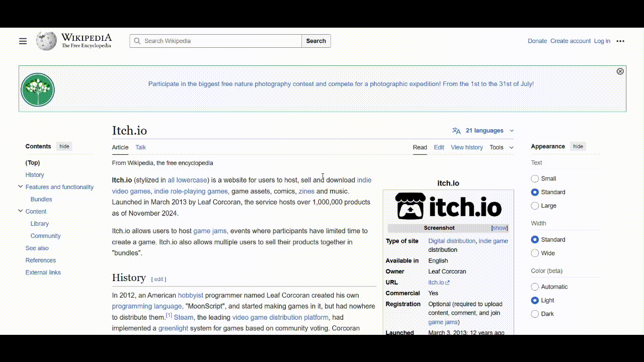Switch to the Talk tab
644x362 pixels.
tap(140, 147)
